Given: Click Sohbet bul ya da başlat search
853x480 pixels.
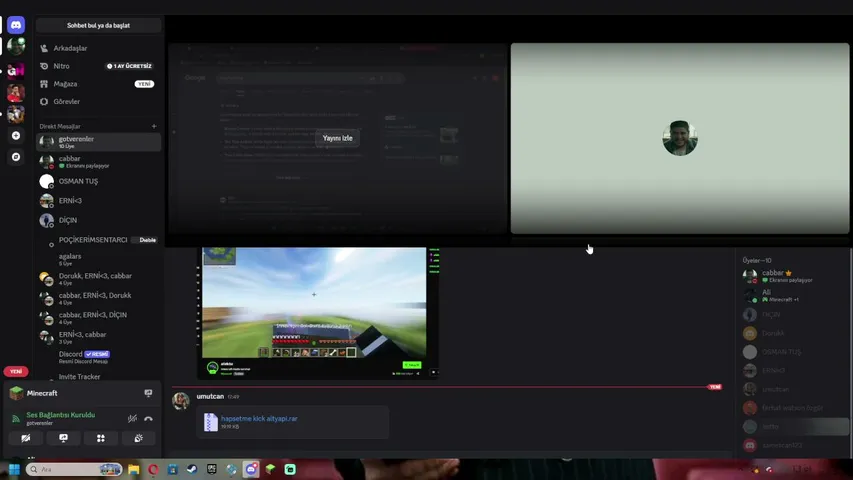Looking at the screenshot, I should point(98,26).
